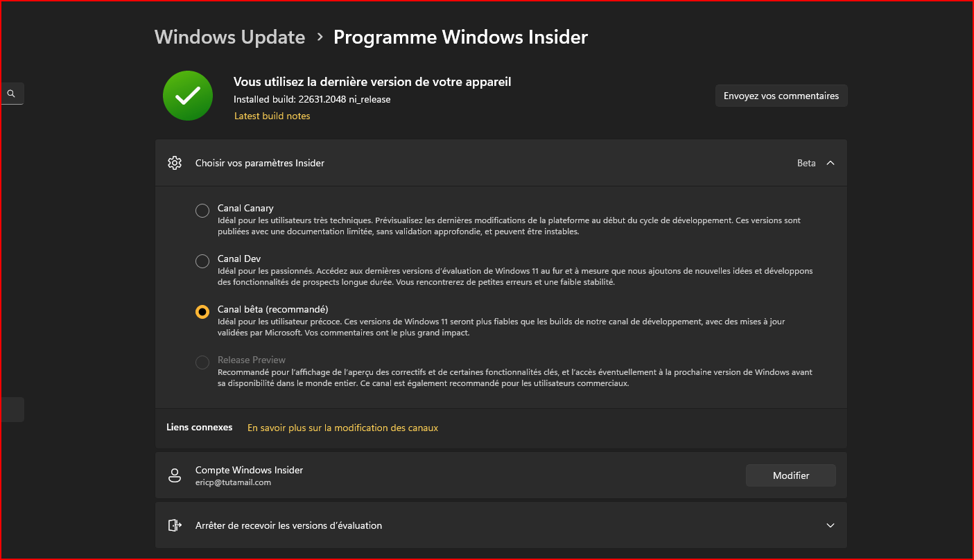This screenshot has height=560, width=974.
Task: Open the Latest build notes link
Action: (272, 116)
